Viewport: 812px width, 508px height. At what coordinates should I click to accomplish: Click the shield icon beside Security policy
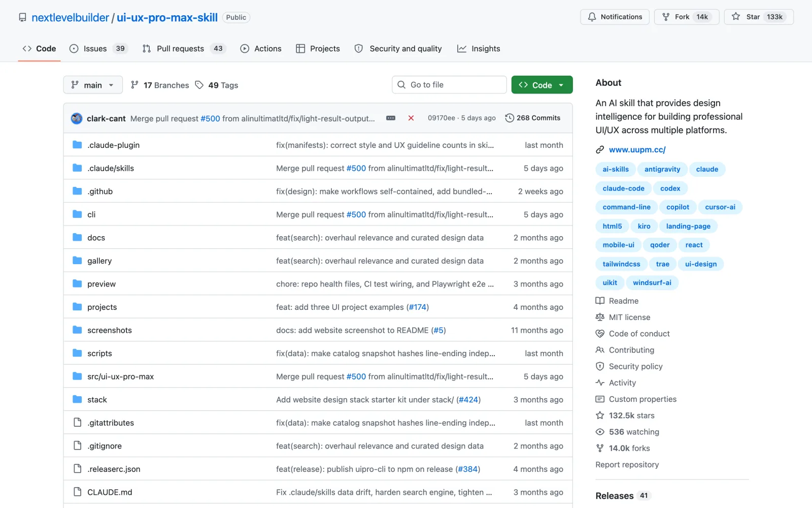pyautogui.click(x=600, y=366)
